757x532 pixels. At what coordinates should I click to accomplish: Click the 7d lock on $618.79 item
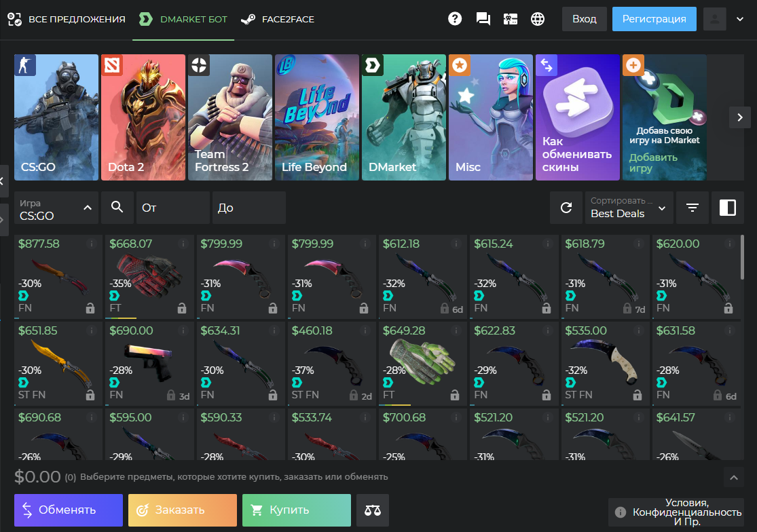pos(634,309)
